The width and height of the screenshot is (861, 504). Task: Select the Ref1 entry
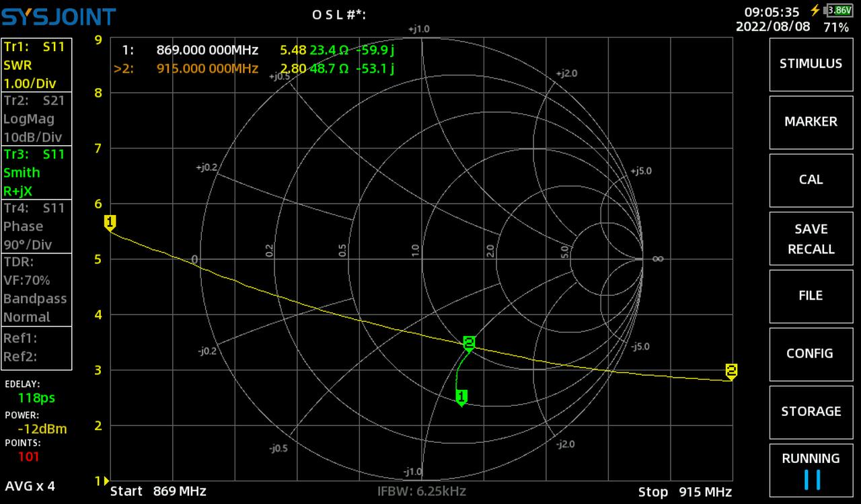20,338
